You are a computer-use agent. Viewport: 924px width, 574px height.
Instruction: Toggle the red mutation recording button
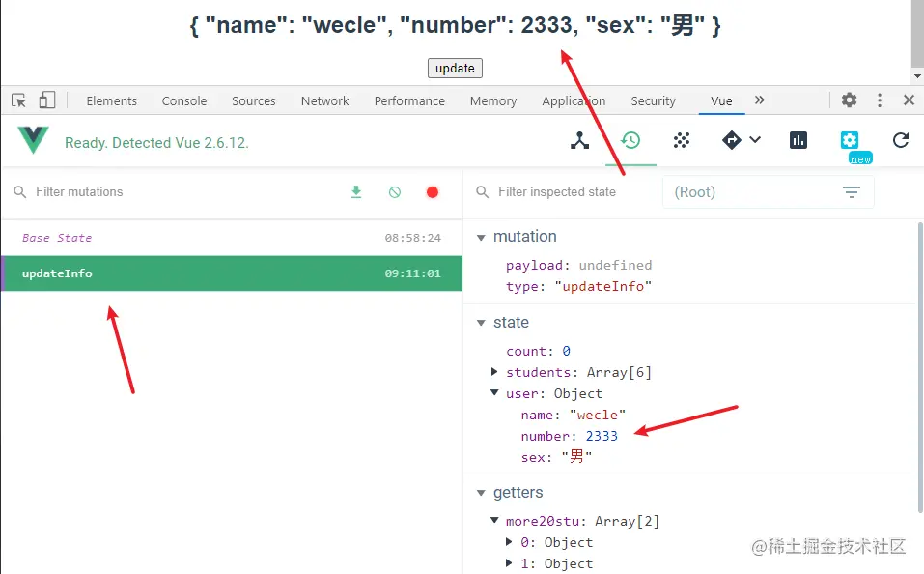coord(433,192)
